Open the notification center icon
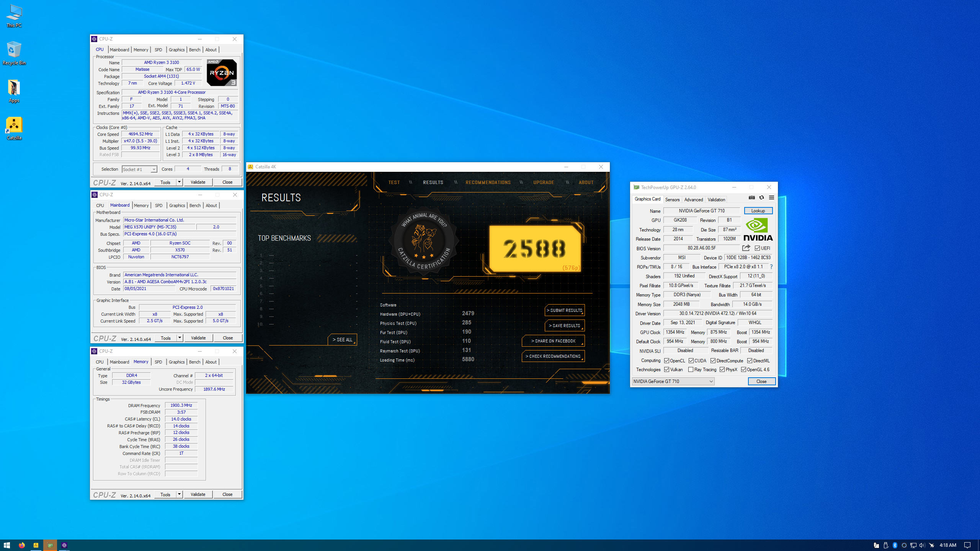 point(967,545)
